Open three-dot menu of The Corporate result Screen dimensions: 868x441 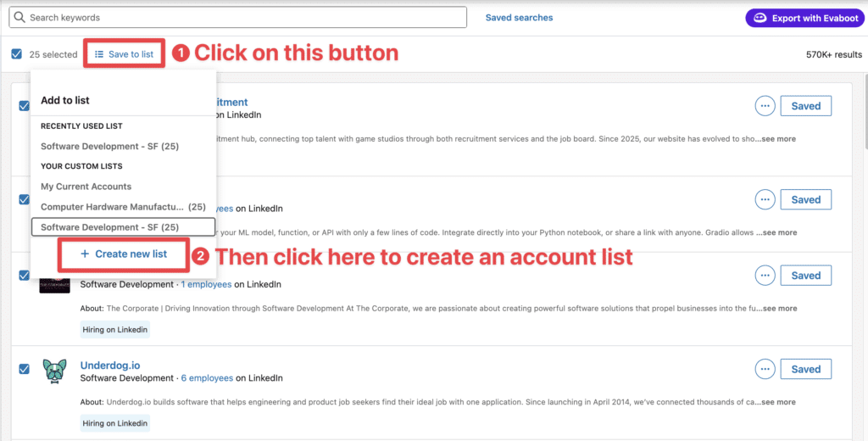click(x=765, y=276)
